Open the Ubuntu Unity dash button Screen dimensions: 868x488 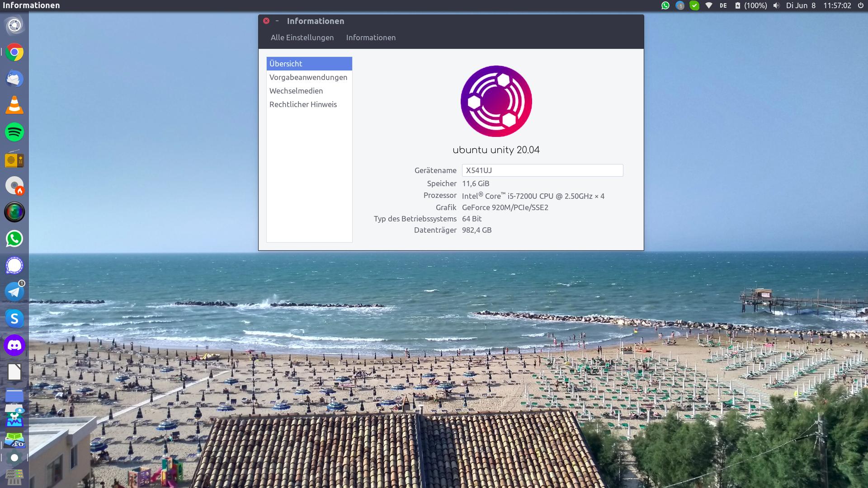click(x=14, y=25)
